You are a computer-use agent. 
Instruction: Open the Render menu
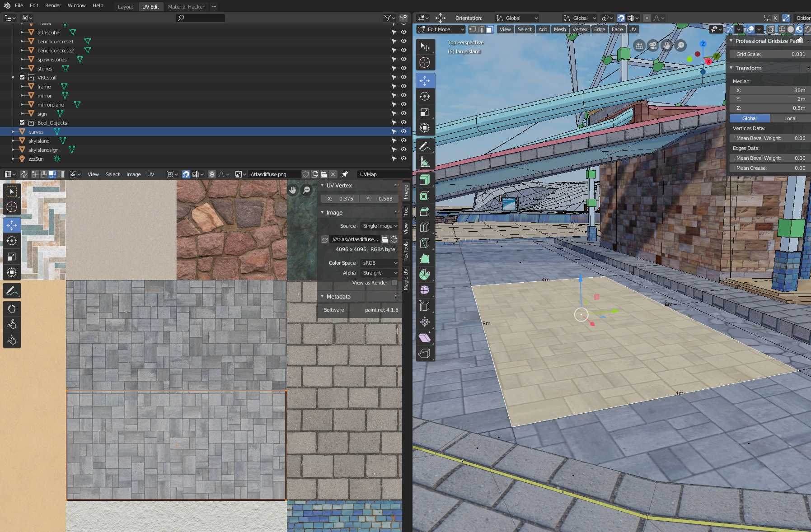pyautogui.click(x=53, y=5)
